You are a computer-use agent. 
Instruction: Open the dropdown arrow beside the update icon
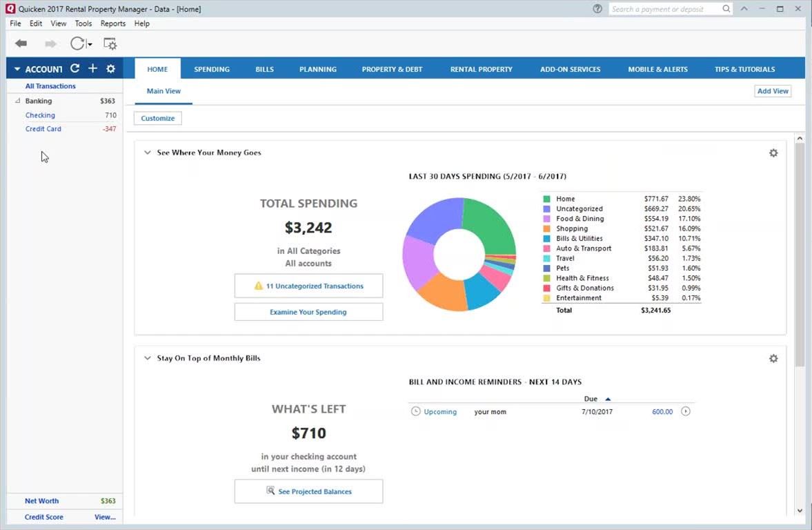tap(90, 45)
